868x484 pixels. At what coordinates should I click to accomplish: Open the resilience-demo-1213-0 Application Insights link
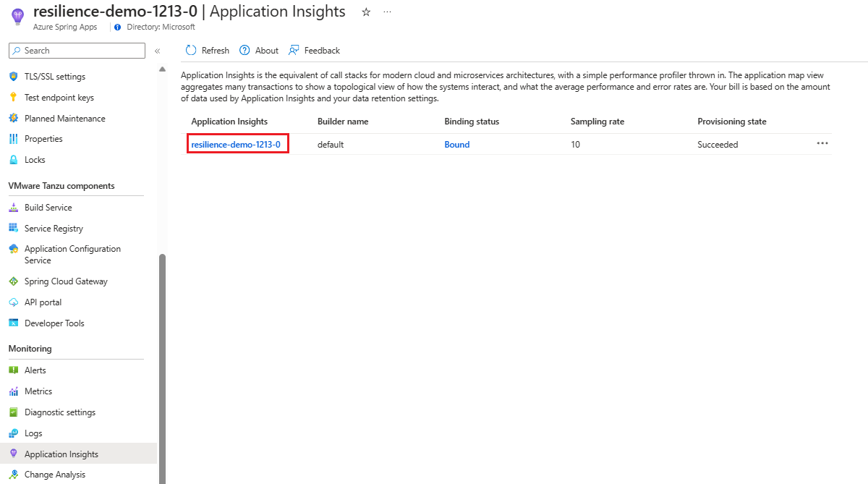[x=236, y=145]
